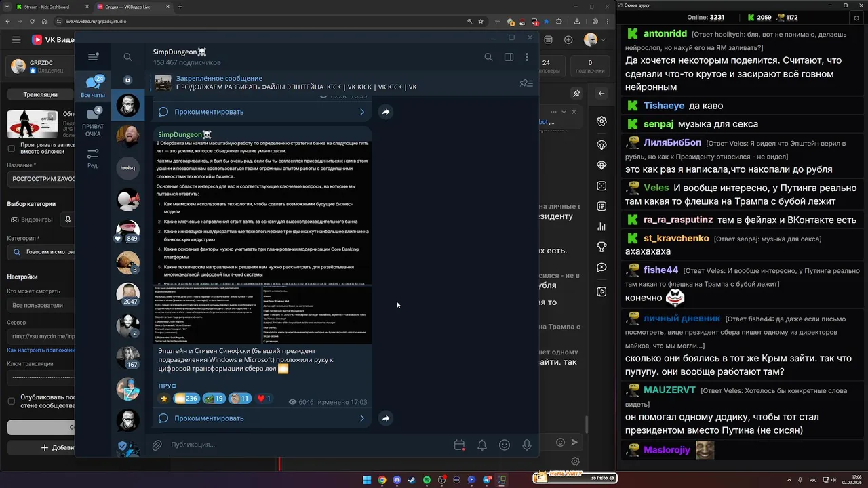Open the dice icon in the VK chat sidebar

[601, 186]
